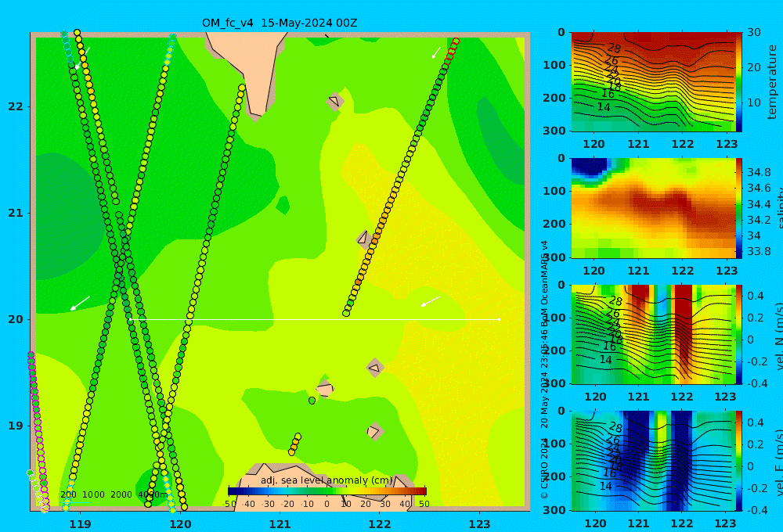
Task: Select the adj. sea level anomaly colorbar
Action: point(327,491)
